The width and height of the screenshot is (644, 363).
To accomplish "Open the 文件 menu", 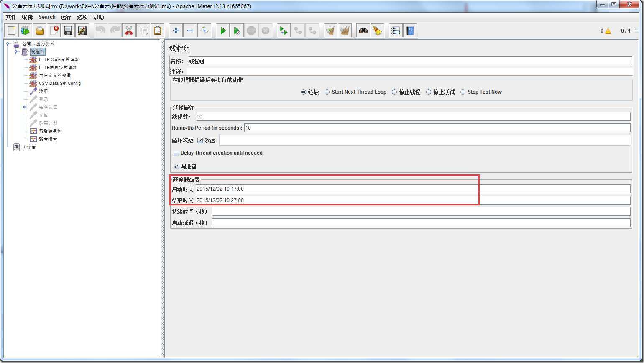I will [11, 17].
